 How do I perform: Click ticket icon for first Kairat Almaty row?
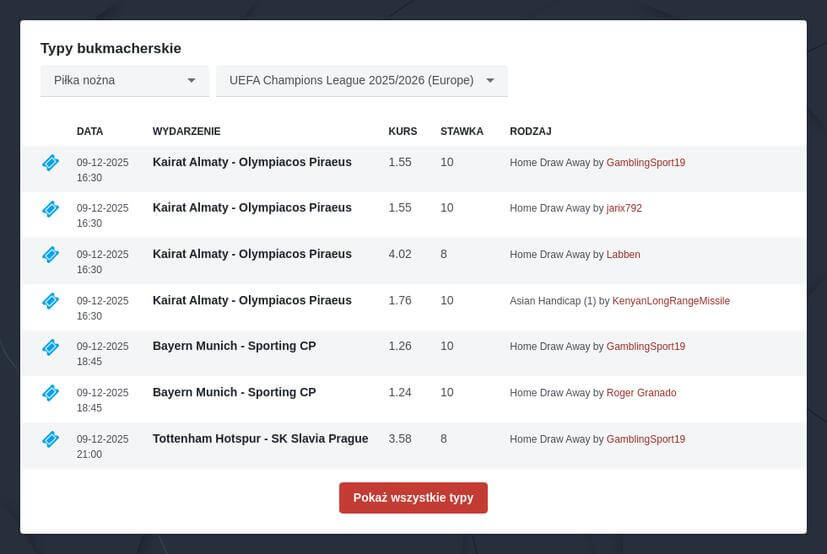point(50,163)
